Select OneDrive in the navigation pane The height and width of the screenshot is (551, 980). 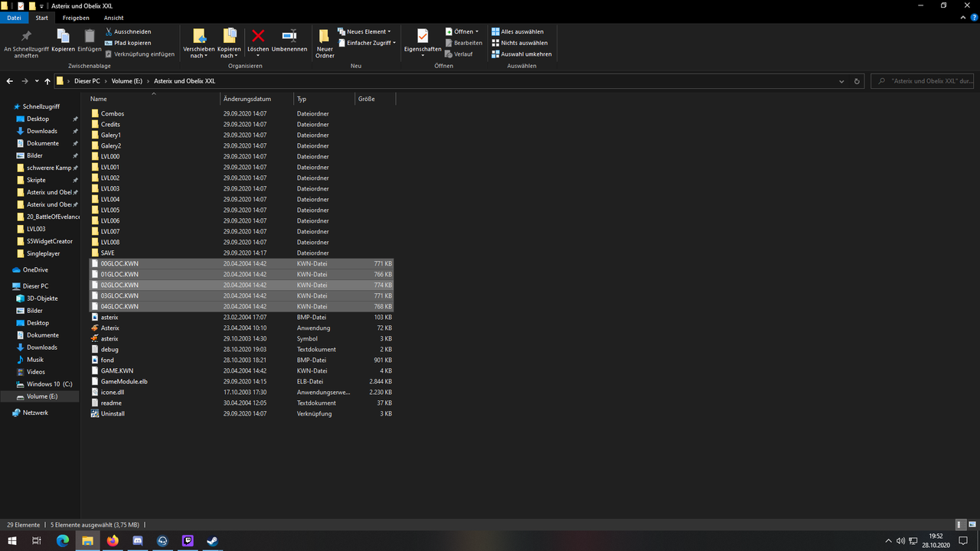click(35, 269)
